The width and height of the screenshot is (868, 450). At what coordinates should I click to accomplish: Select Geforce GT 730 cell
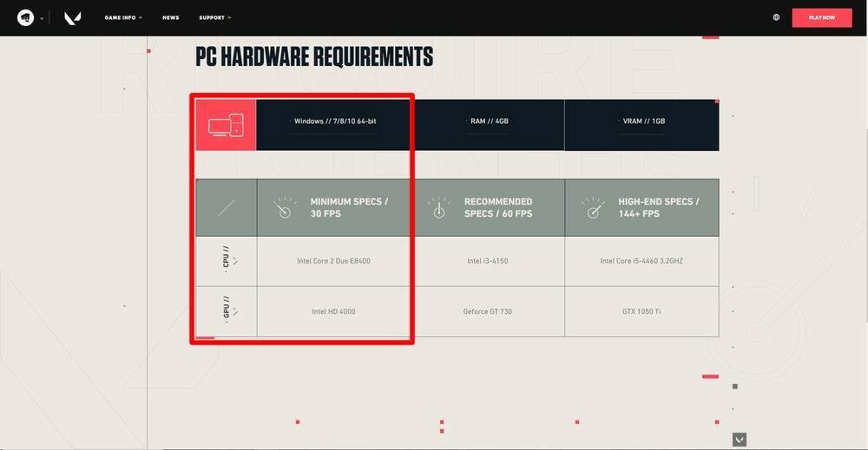[488, 311]
